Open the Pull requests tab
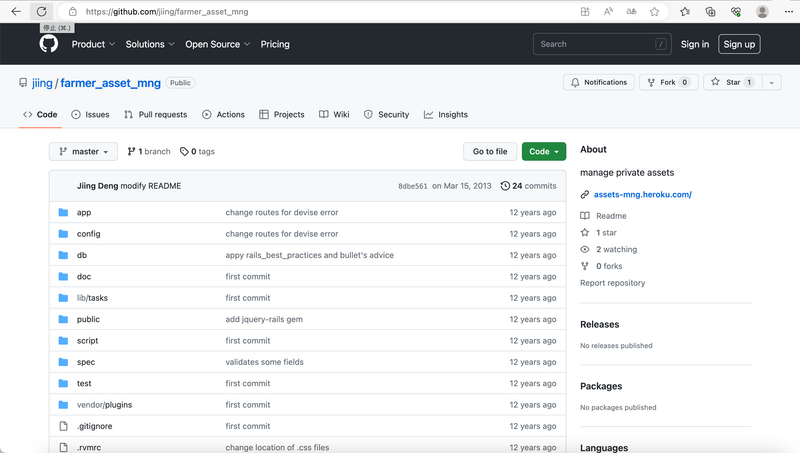Viewport: 800px width, 453px height. 156,115
